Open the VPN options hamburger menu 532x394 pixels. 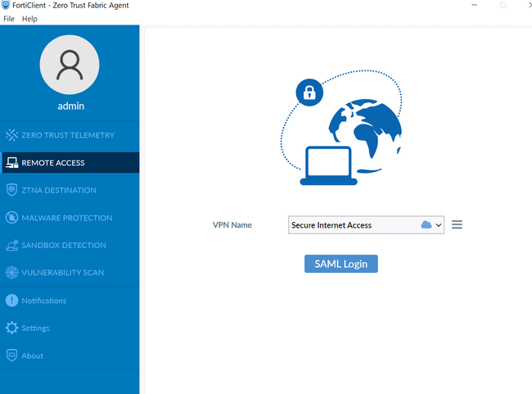click(x=457, y=224)
